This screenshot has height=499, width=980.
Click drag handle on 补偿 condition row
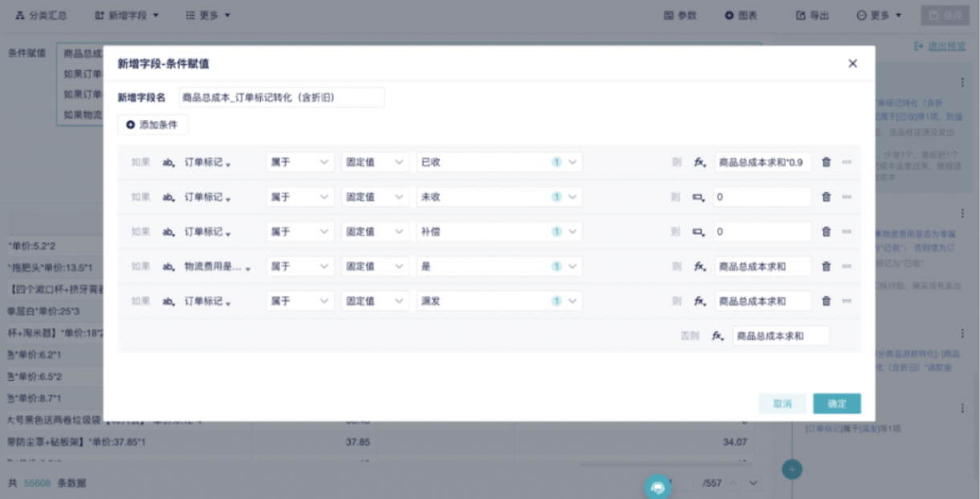point(847,232)
